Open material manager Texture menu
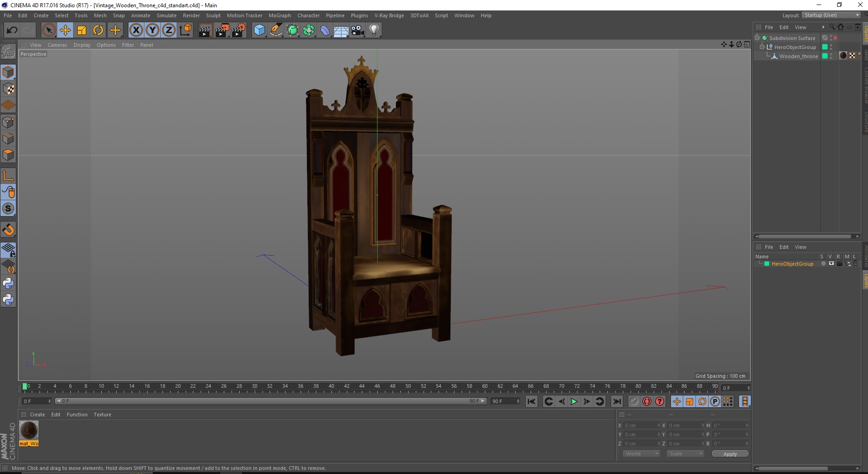The image size is (868, 474). [102, 415]
